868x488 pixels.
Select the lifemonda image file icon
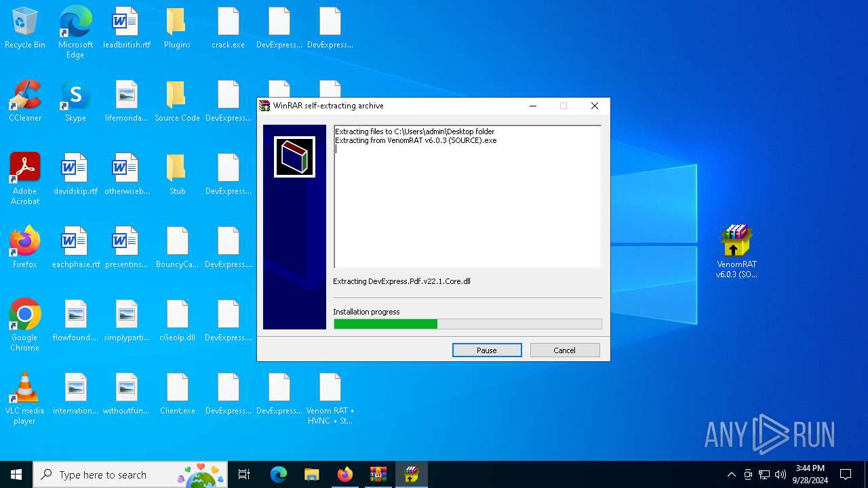click(126, 102)
